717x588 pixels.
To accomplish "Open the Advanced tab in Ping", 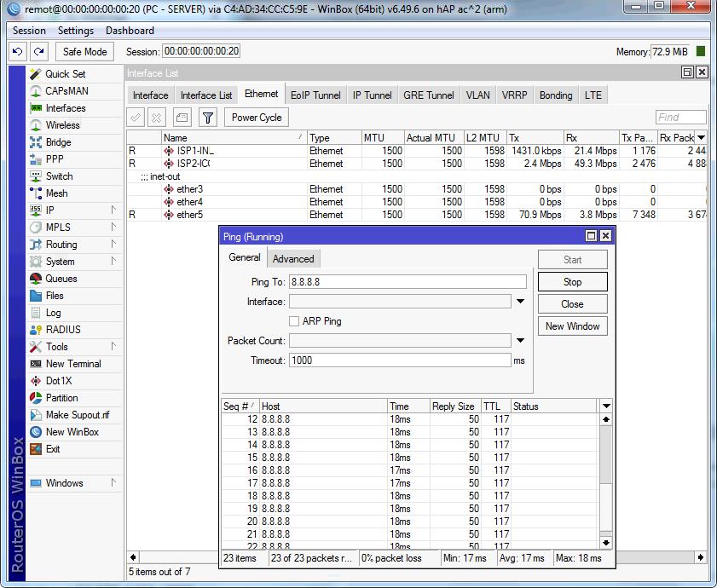I will coord(293,259).
